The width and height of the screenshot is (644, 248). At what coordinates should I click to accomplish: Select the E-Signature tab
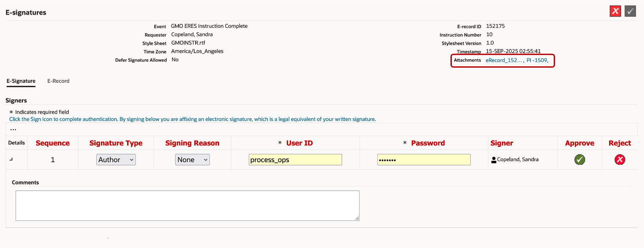(21, 81)
